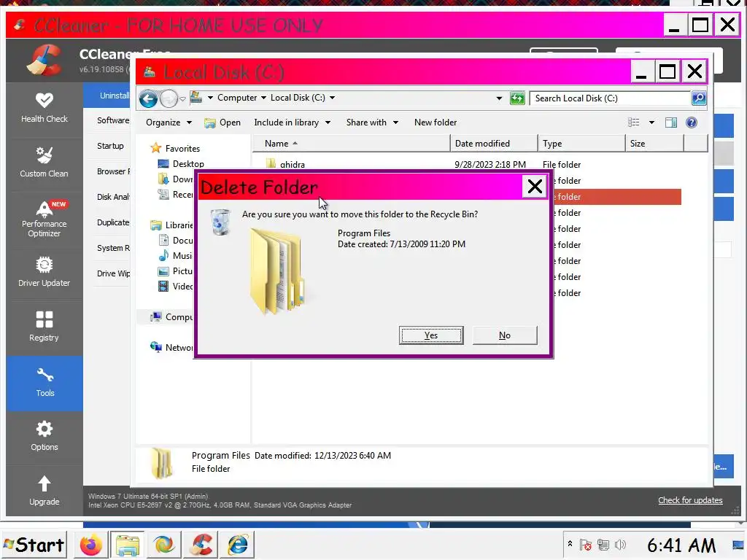
Task: Sort by Size column header
Action: coord(654,144)
